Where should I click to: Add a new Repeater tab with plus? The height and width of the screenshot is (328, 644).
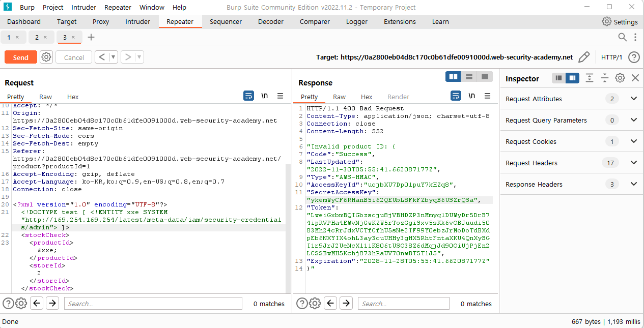tap(91, 37)
